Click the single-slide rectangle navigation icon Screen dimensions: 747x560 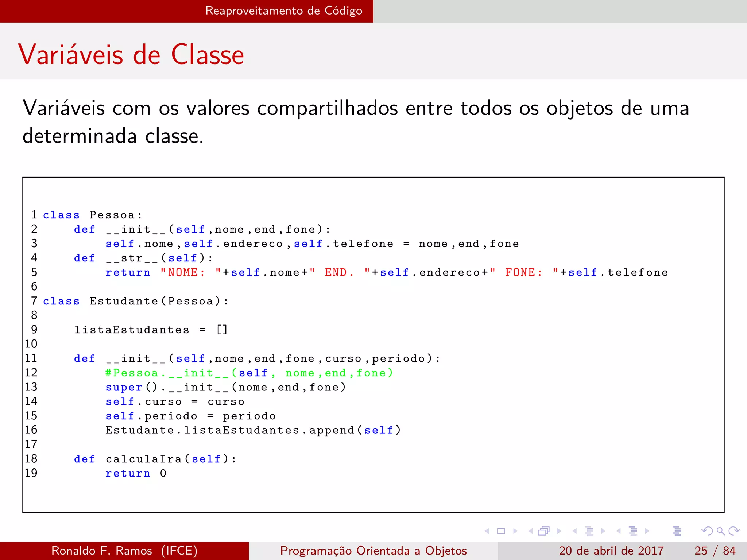point(501,531)
